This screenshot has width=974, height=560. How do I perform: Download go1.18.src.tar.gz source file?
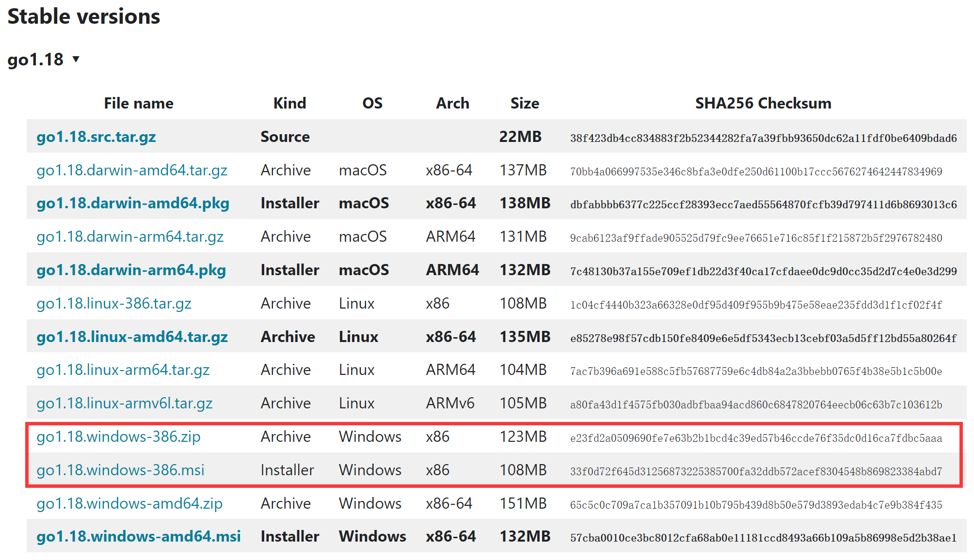[x=96, y=137]
